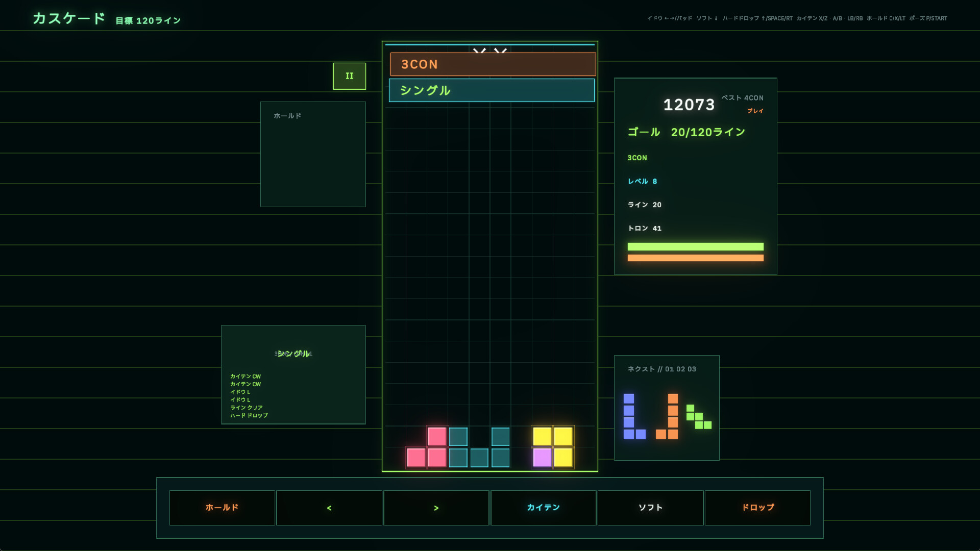The image size is (980, 551).
Task: Hard drop with ドロップ button
Action: tap(757, 508)
